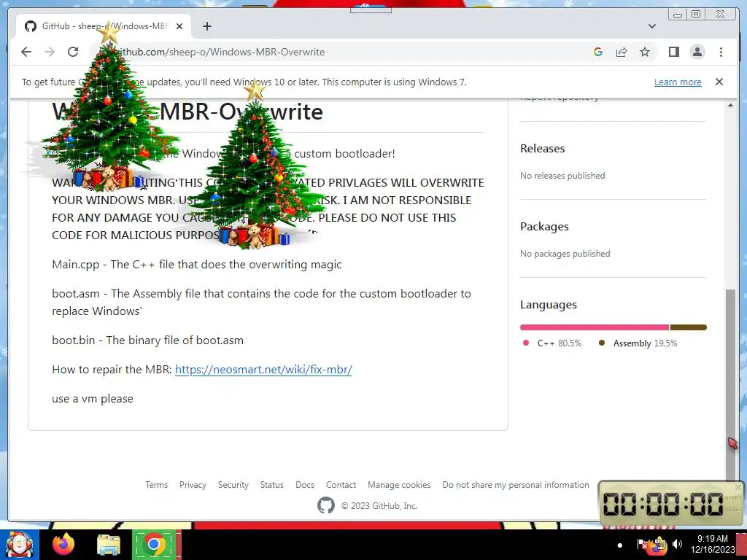Viewport: 747px width, 560px height.
Task: Dismiss the Windows 7 update notice
Action: point(719,82)
